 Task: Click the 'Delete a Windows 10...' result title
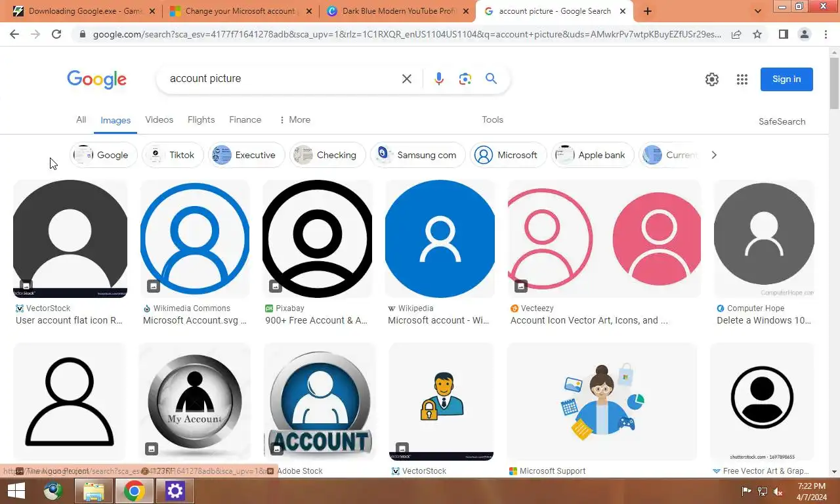pos(764,320)
